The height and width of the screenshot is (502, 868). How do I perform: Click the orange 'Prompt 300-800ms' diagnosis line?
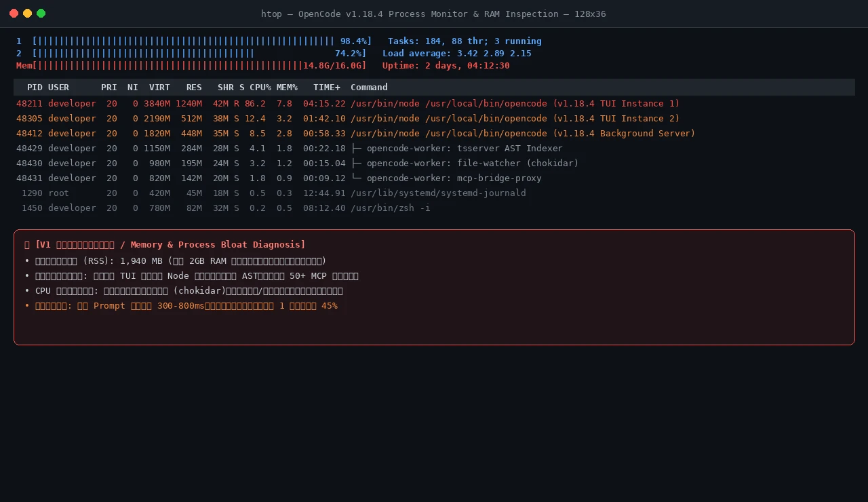tap(181, 305)
